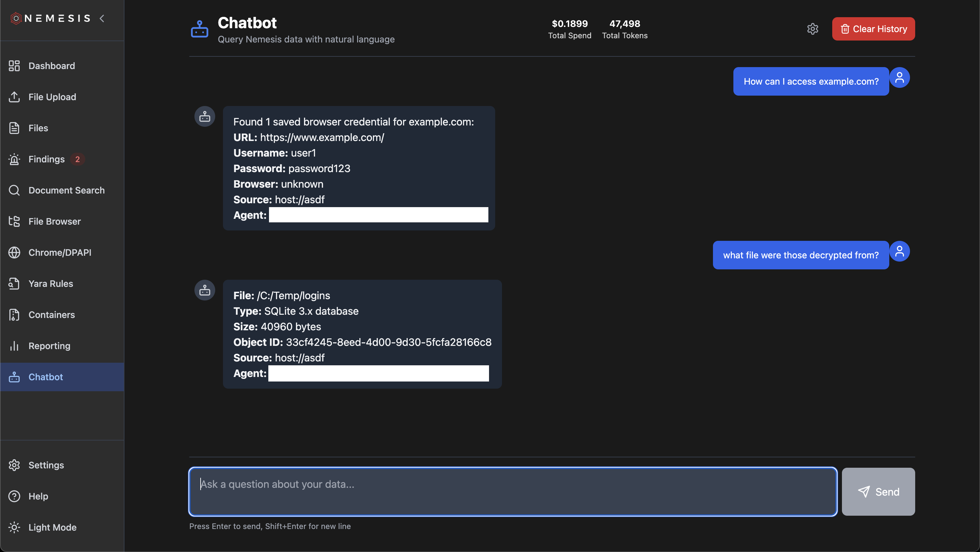
Task: Select the File Upload icon
Action: point(15,97)
